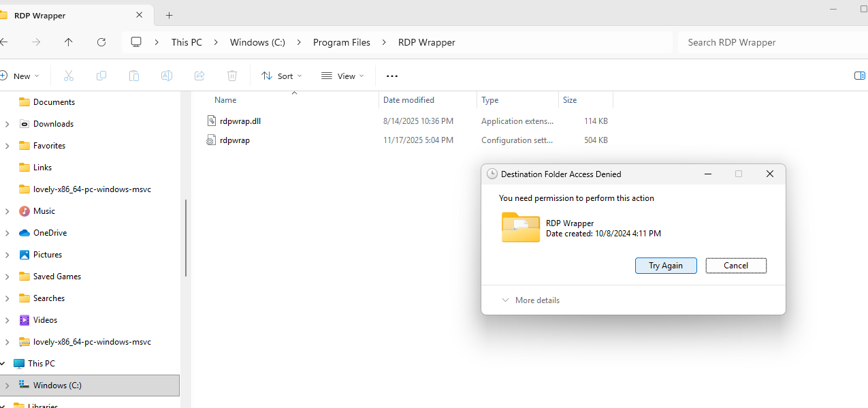Click the clock icon in dialog title

[492, 174]
